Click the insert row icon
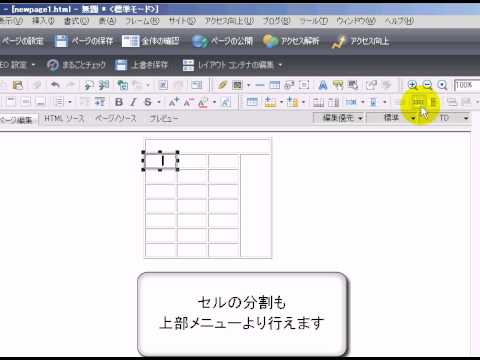This screenshot has width=480, height=360. [x=270, y=102]
